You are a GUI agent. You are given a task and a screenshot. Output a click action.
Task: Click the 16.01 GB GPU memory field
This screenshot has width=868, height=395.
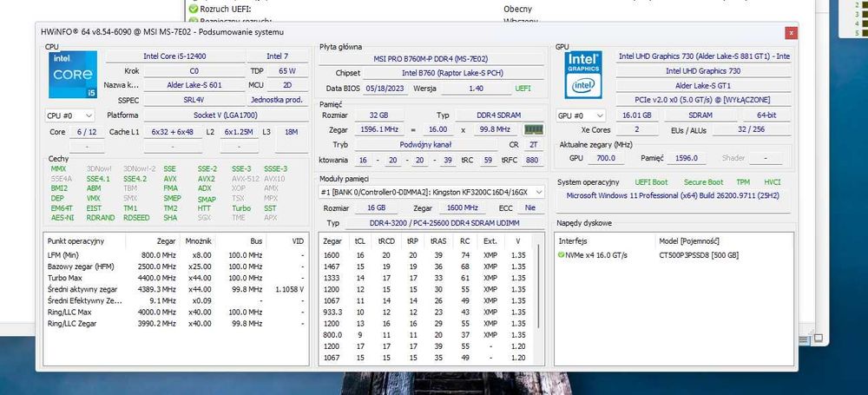tap(638, 115)
